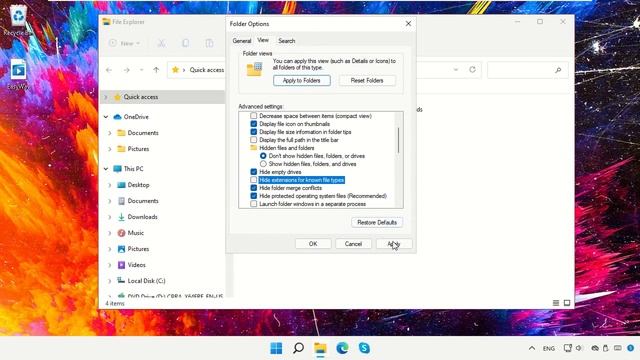640x360 pixels.
Task: Go back with the left arrow in File Explorer
Action: click(x=109, y=70)
